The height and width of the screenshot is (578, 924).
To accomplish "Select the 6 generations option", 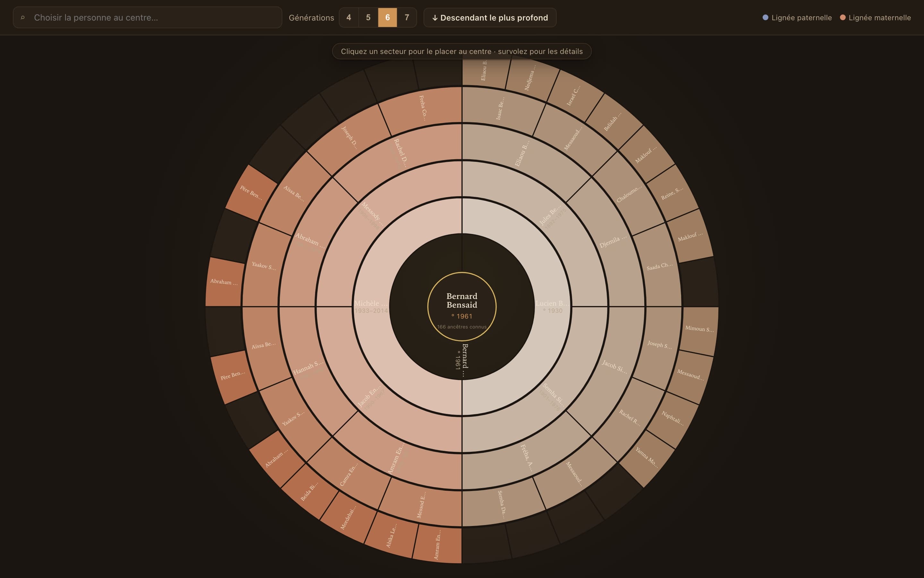I will pyautogui.click(x=388, y=18).
